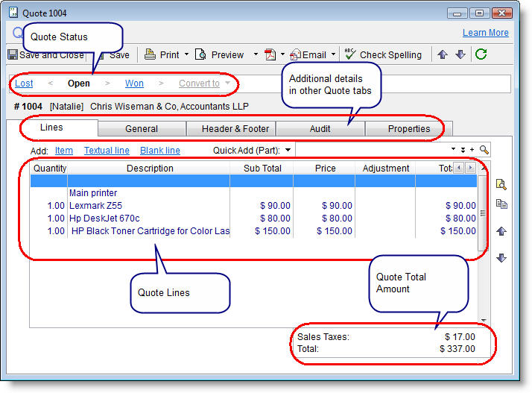Click the PDF export icon
Image resolution: width=532 pixels, height=393 pixels.
point(270,54)
